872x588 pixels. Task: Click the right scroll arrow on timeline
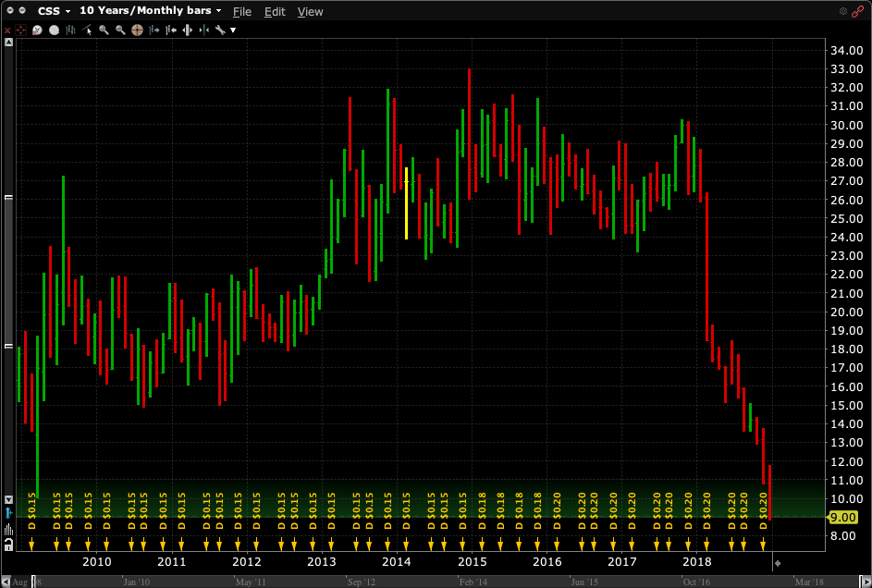coord(866,582)
